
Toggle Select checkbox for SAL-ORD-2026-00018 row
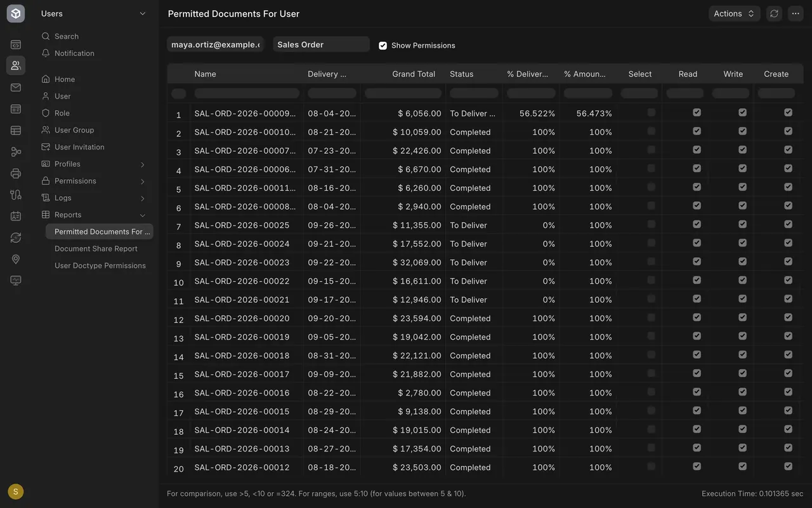pyautogui.click(x=651, y=354)
